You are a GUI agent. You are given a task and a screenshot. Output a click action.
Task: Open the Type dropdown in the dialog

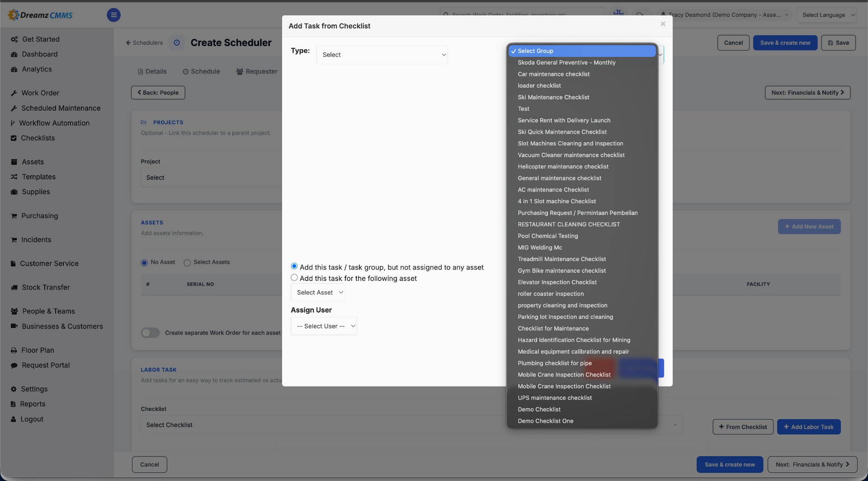coord(382,55)
